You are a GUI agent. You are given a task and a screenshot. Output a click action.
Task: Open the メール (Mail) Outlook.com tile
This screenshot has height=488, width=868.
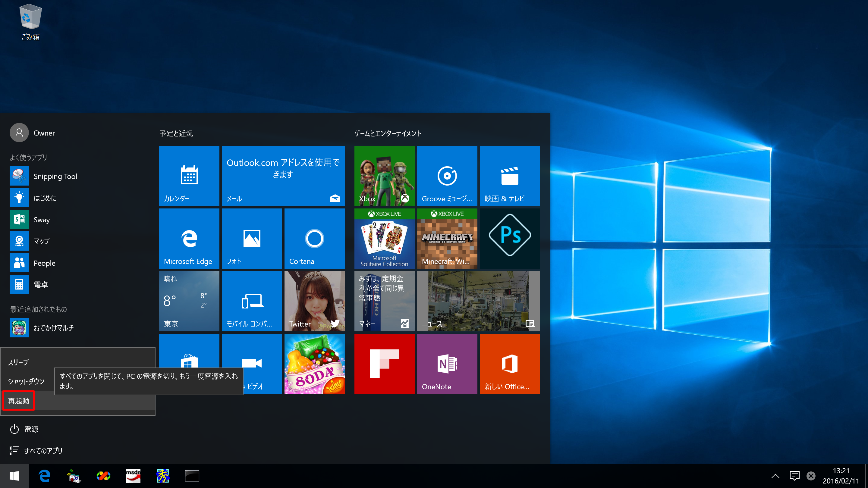283,176
